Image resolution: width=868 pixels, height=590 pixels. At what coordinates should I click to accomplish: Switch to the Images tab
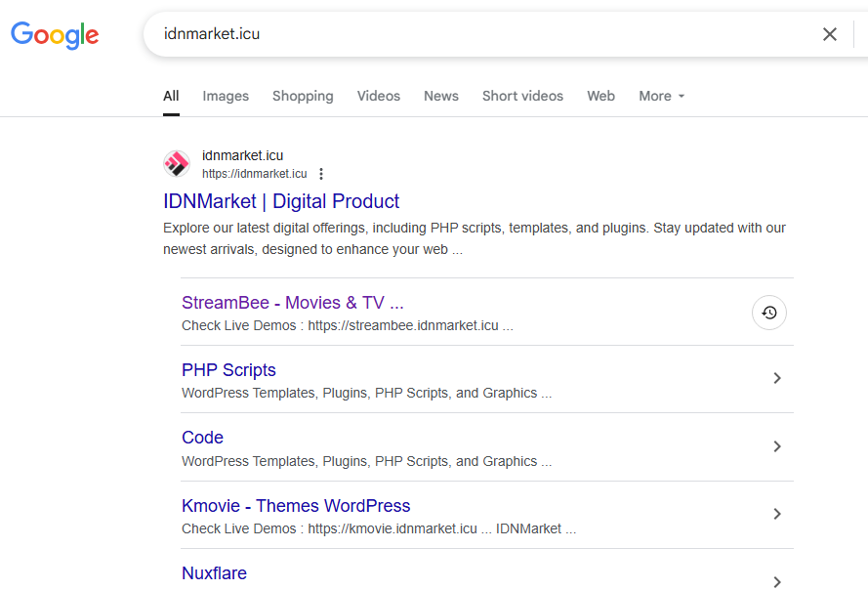226,96
